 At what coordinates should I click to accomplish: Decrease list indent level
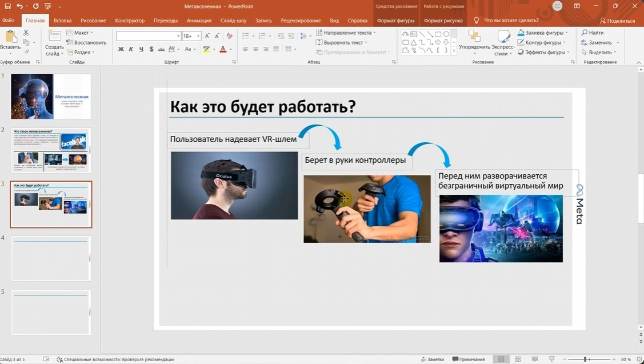pos(281,36)
